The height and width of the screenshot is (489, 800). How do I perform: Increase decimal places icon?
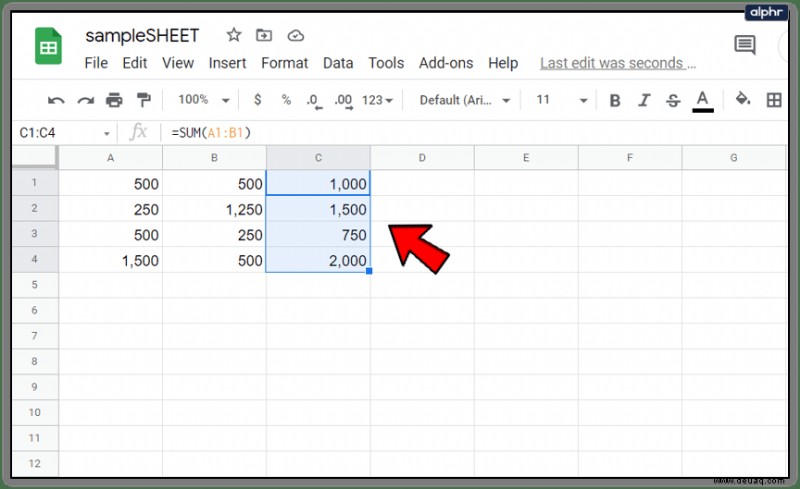click(343, 101)
